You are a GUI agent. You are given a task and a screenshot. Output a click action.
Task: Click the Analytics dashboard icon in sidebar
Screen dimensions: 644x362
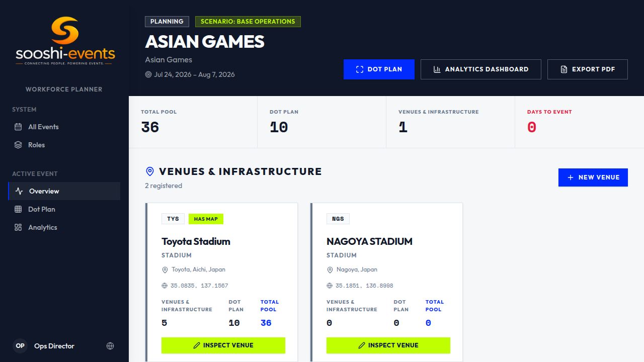pos(18,227)
